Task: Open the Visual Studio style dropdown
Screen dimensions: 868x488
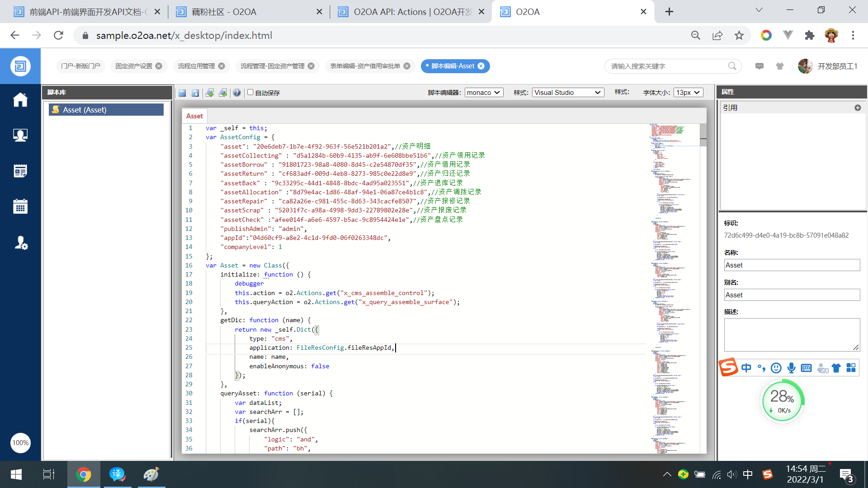Action: coord(568,93)
